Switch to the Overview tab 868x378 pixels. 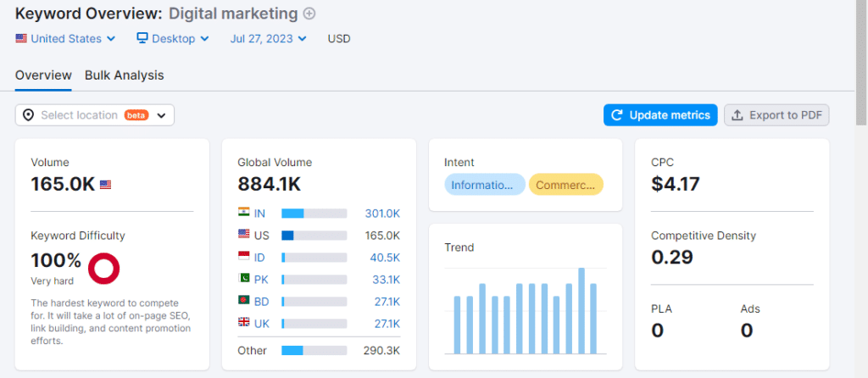tap(43, 75)
